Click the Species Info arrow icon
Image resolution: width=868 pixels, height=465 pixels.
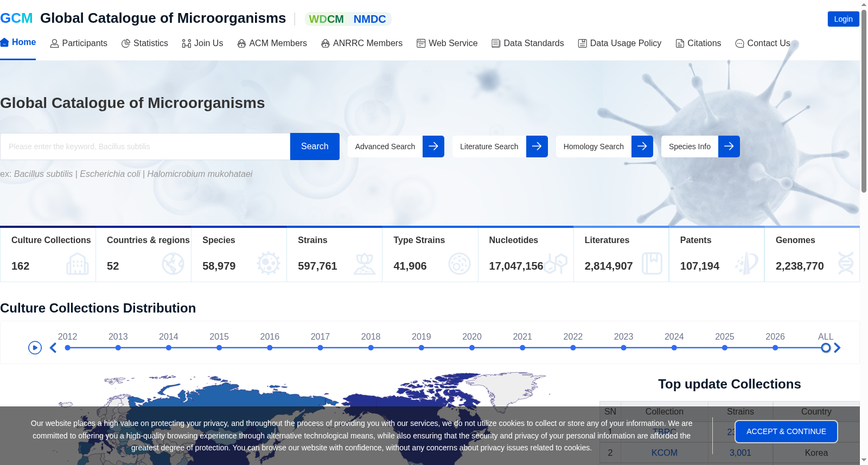(x=729, y=146)
